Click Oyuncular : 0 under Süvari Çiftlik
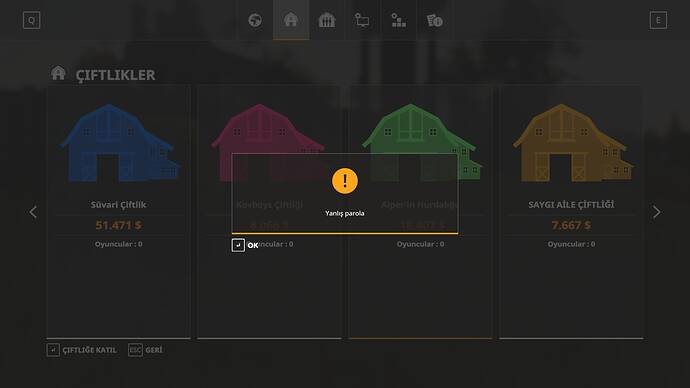The height and width of the screenshot is (388, 690). (x=118, y=244)
